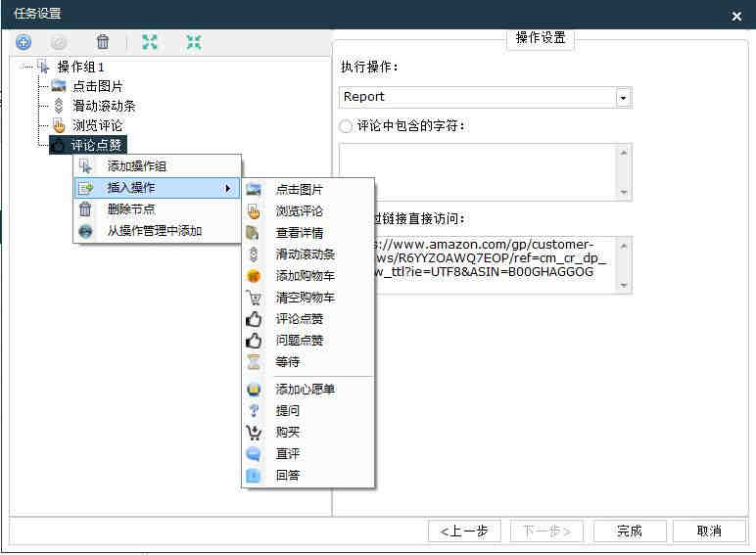Click the 操作组1 group icon
The image size is (756, 555).
point(43,67)
